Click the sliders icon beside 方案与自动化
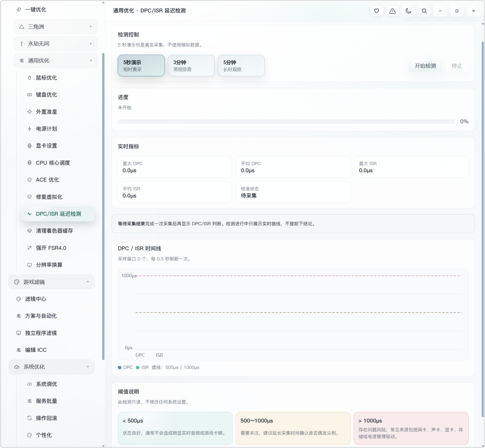The height and width of the screenshot is (448, 485). click(19, 316)
